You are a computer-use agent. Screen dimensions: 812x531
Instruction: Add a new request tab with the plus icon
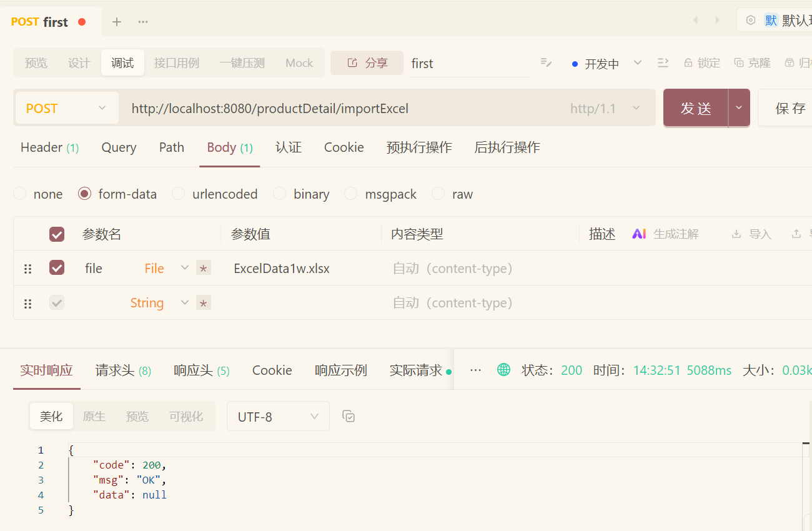pos(117,22)
